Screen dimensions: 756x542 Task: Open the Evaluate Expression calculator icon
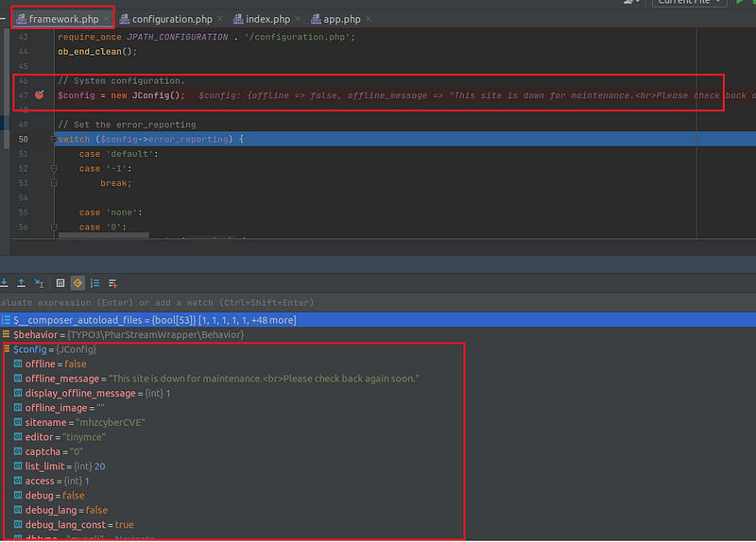(x=60, y=282)
